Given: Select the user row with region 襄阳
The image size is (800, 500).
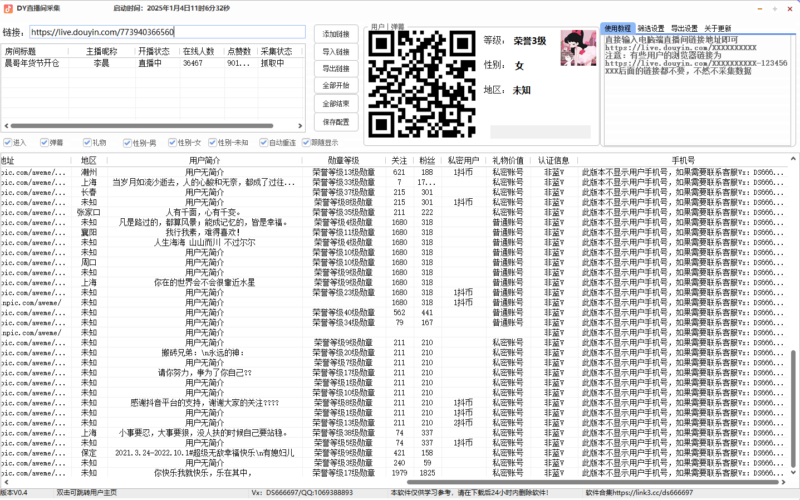Looking at the screenshot, I should (394, 232).
